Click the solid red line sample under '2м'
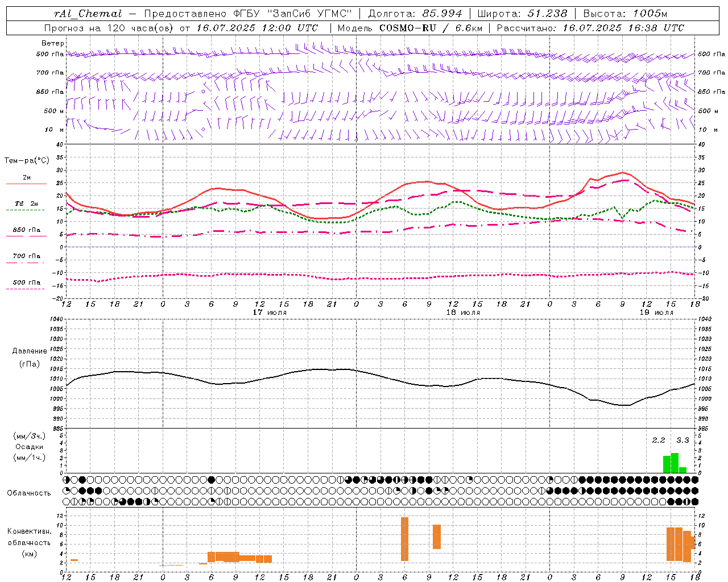Screen dimensions: 728x582 [x=26, y=184]
